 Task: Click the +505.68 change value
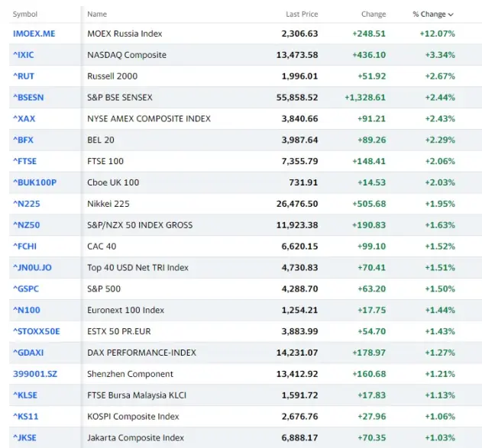[369, 204]
